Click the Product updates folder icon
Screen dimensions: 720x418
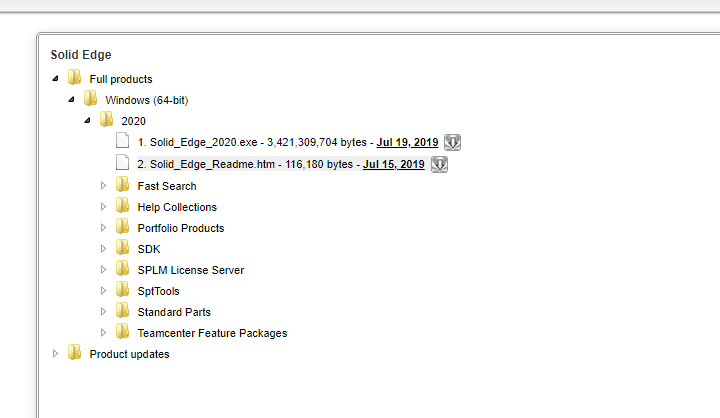[x=74, y=352]
